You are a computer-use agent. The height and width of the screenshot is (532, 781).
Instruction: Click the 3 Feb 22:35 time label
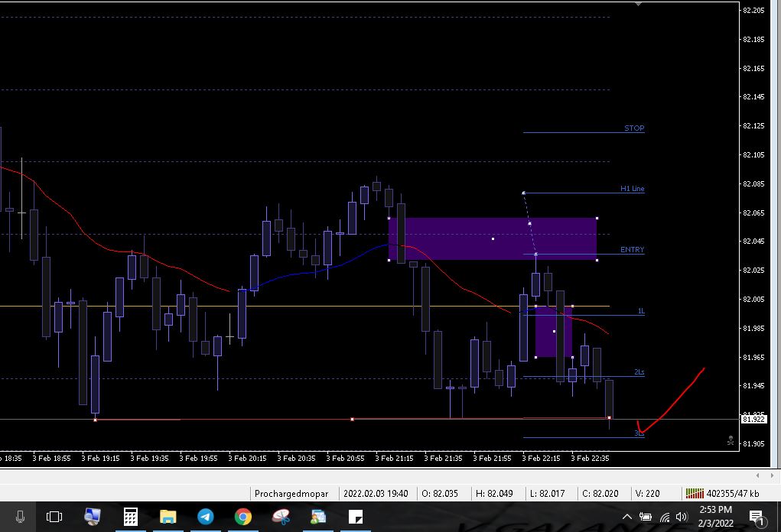pos(590,459)
